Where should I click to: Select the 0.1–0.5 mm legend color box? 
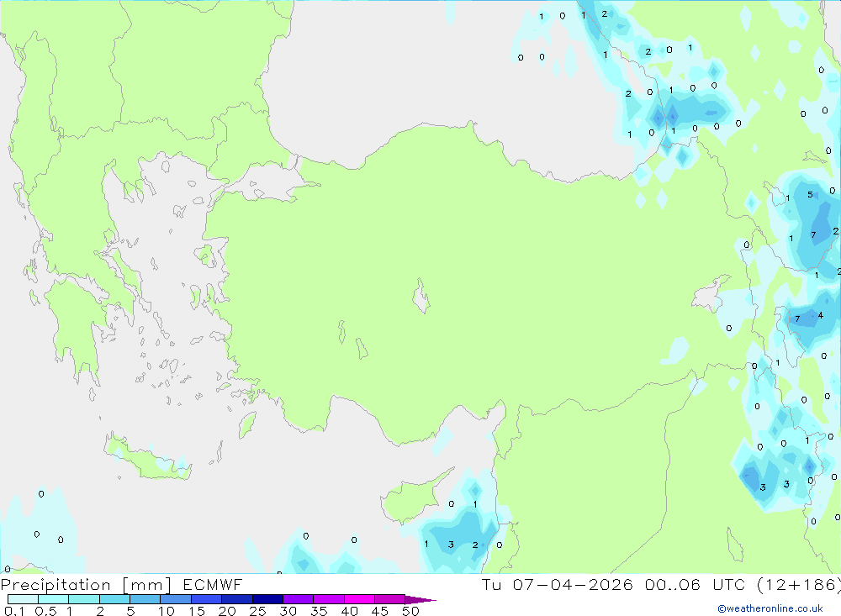click(23, 599)
